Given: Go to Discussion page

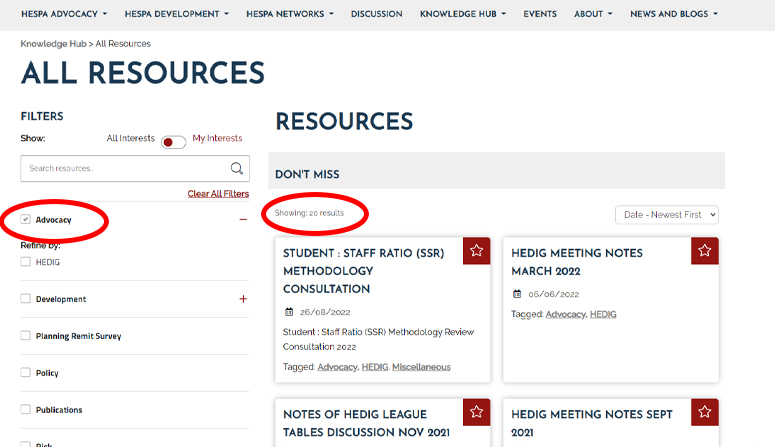Looking at the screenshot, I should click(377, 14).
